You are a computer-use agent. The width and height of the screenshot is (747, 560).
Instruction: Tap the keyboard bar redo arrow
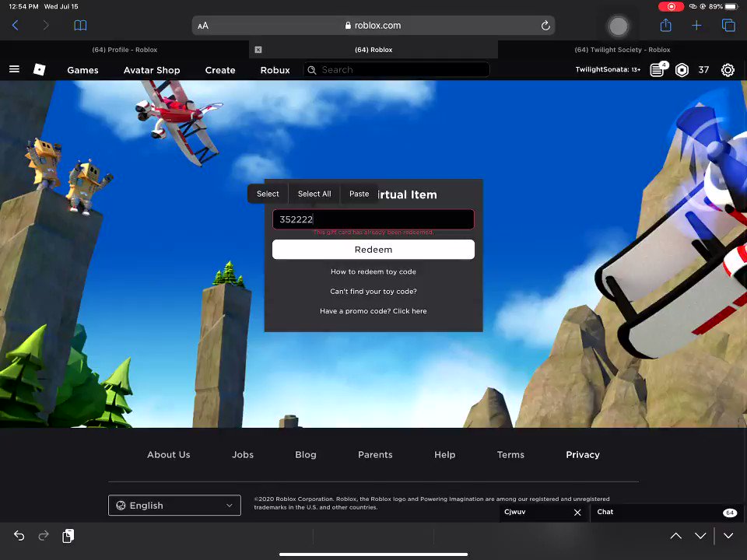pyautogui.click(x=44, y=536)
